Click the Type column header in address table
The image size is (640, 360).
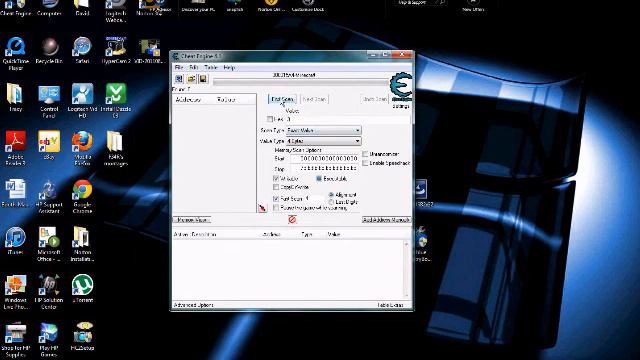[x=307, y=235]
